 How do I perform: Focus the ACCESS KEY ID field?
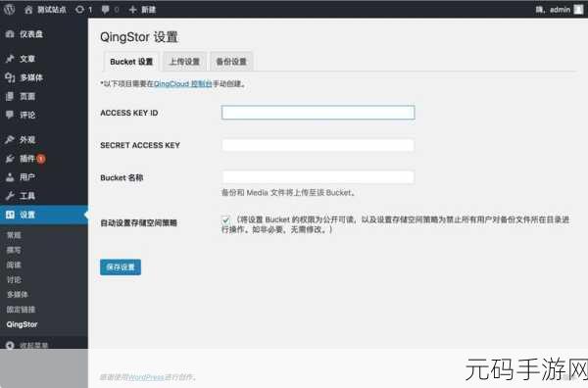tap(318, 113)
